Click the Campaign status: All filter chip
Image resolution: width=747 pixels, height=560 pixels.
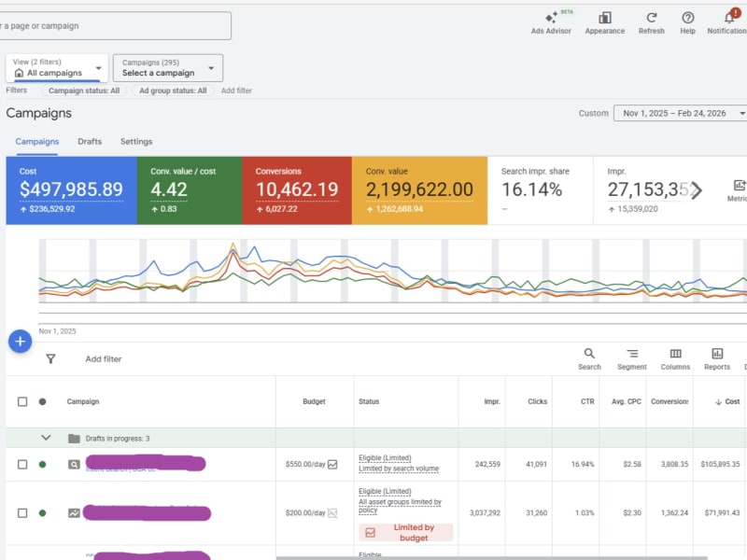click(84, 91)
